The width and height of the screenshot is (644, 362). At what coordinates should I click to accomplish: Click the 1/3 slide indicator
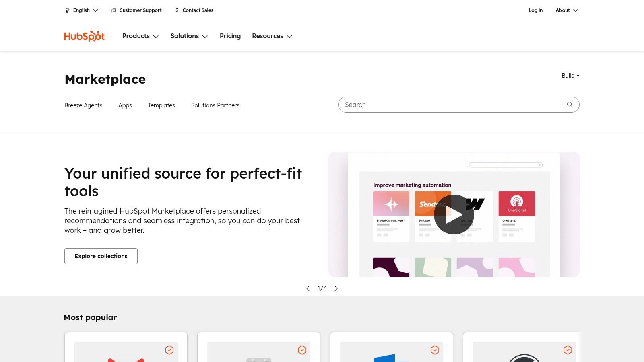322,288
